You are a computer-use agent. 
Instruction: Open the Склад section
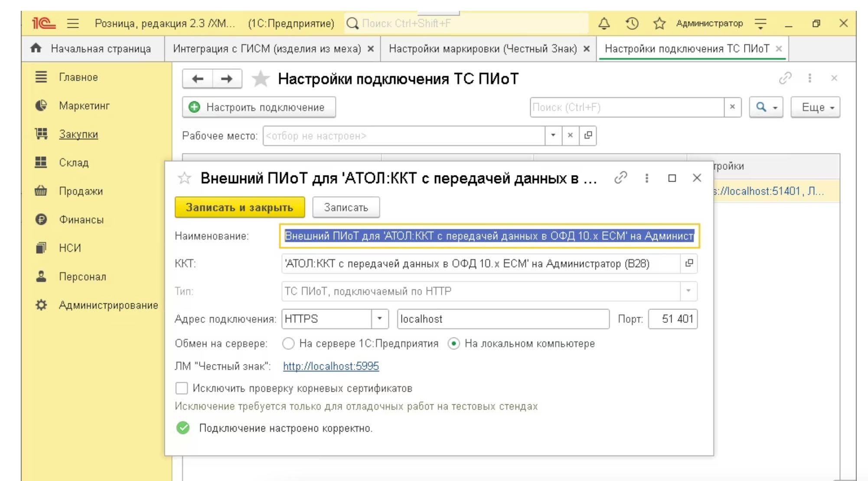click(74, 162)
